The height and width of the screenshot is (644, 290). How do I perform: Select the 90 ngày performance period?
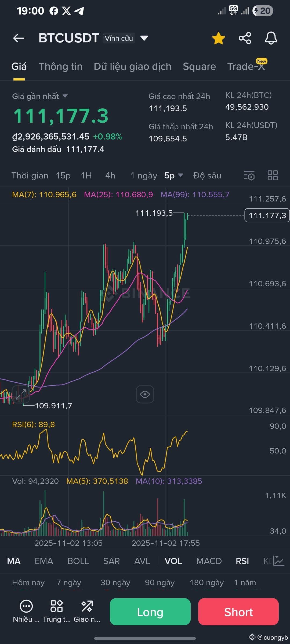point(160,583)
